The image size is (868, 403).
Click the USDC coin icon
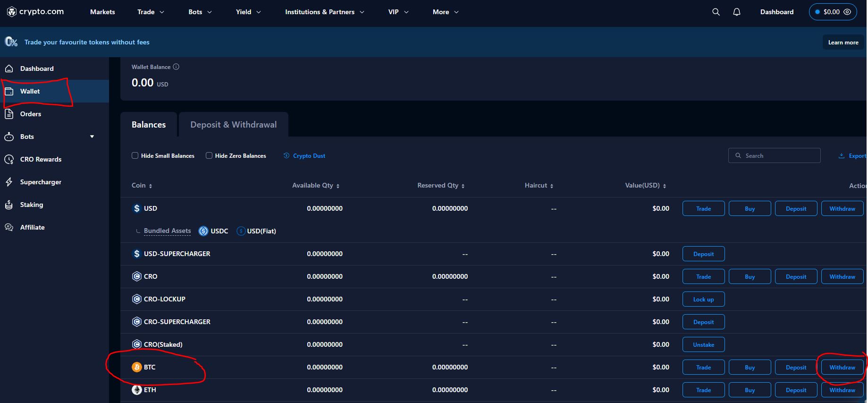pyautogui.click(x=203, y=231)
